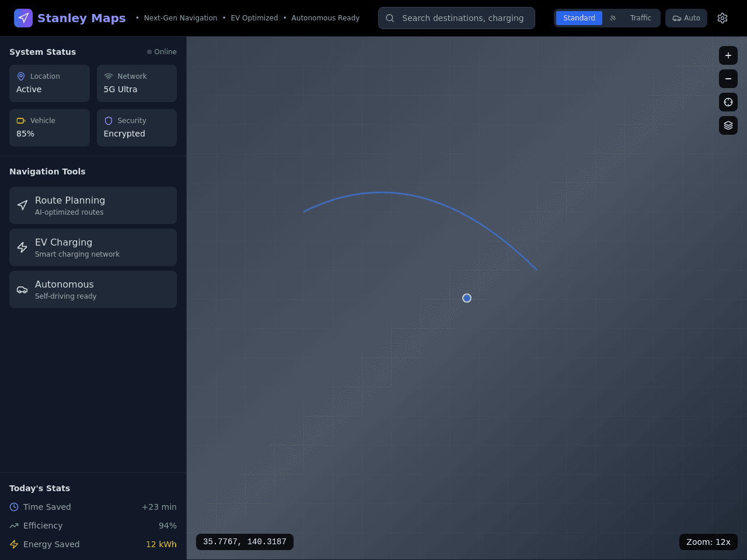
Task: Select the satellite view icon
Action: tap(613, 18)
